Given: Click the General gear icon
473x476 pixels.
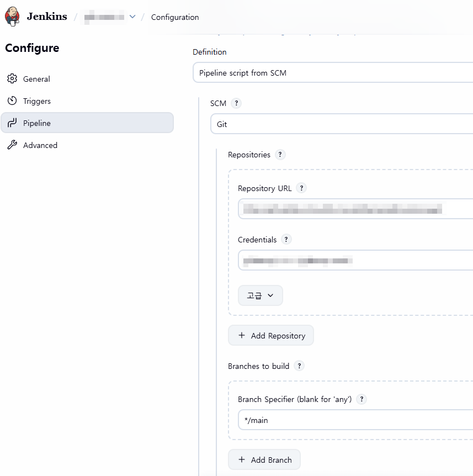Looking at the screenshot, I should [12, 78].
